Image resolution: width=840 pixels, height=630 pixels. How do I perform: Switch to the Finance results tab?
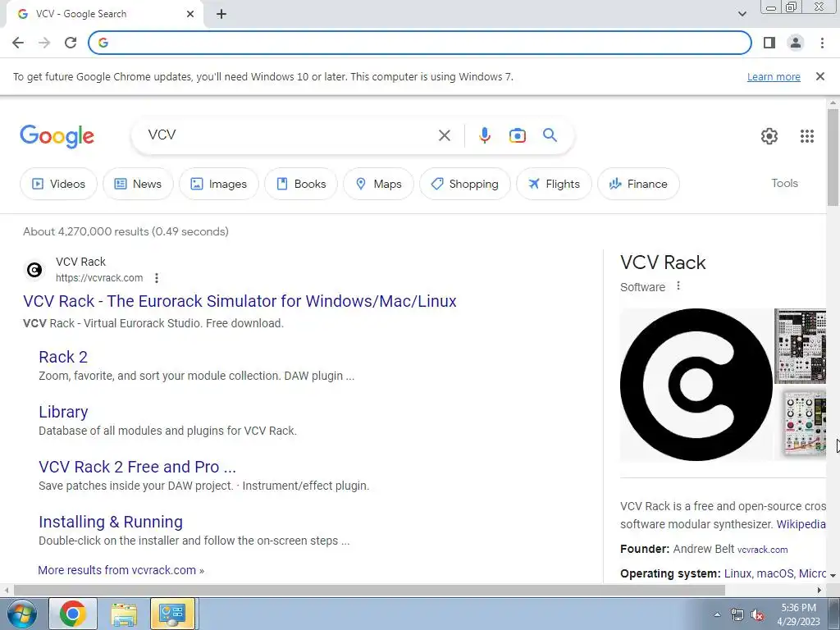(x=638, y=184)
